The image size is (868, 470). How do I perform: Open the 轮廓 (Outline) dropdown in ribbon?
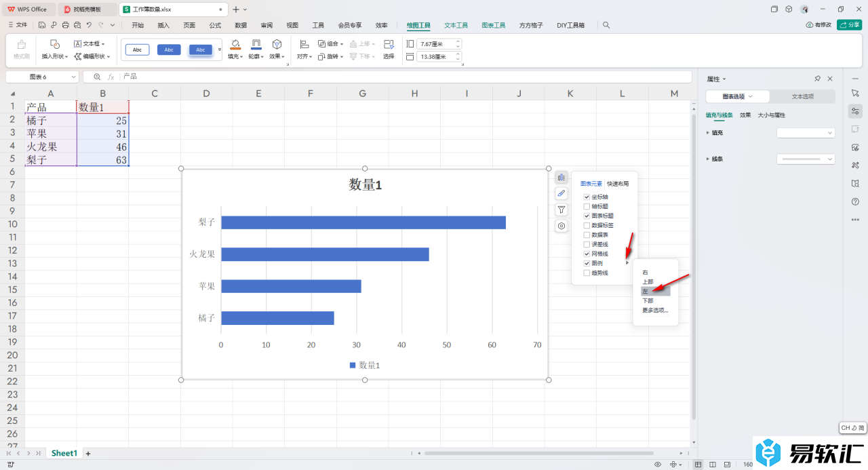tap(256, 56)
